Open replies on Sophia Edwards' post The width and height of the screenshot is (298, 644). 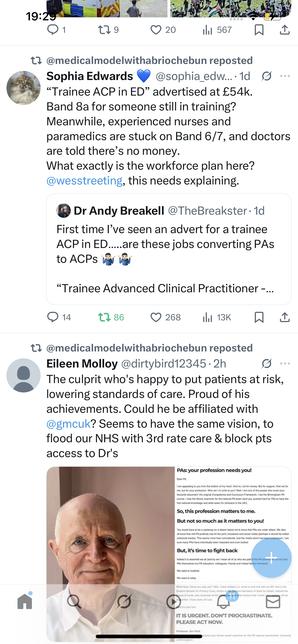[x=53, y=317]
